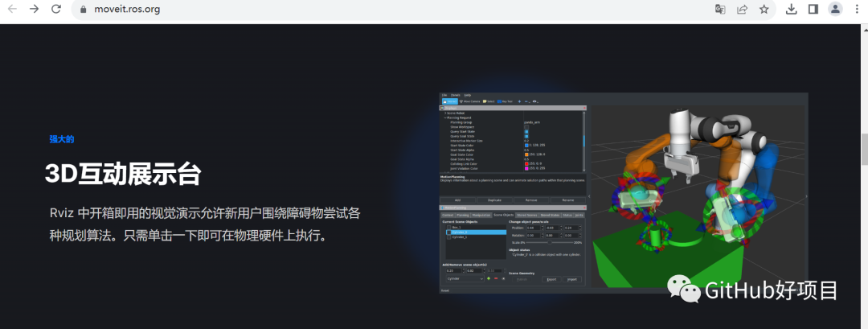Switch to the Status tab

pos(567,215)
